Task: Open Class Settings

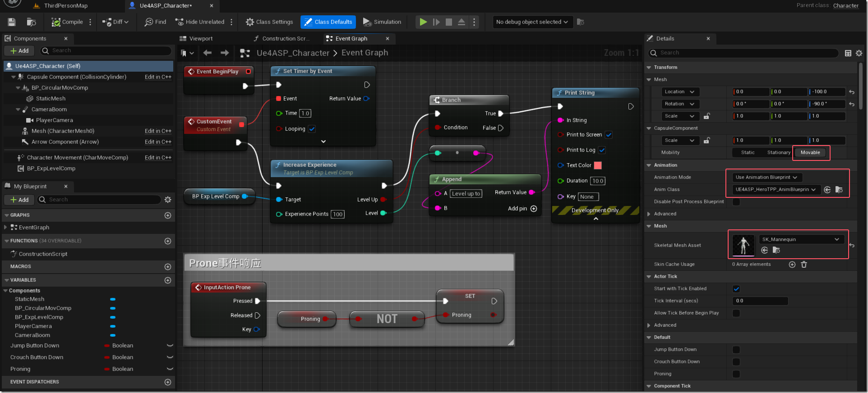Action: click(269, 22)
